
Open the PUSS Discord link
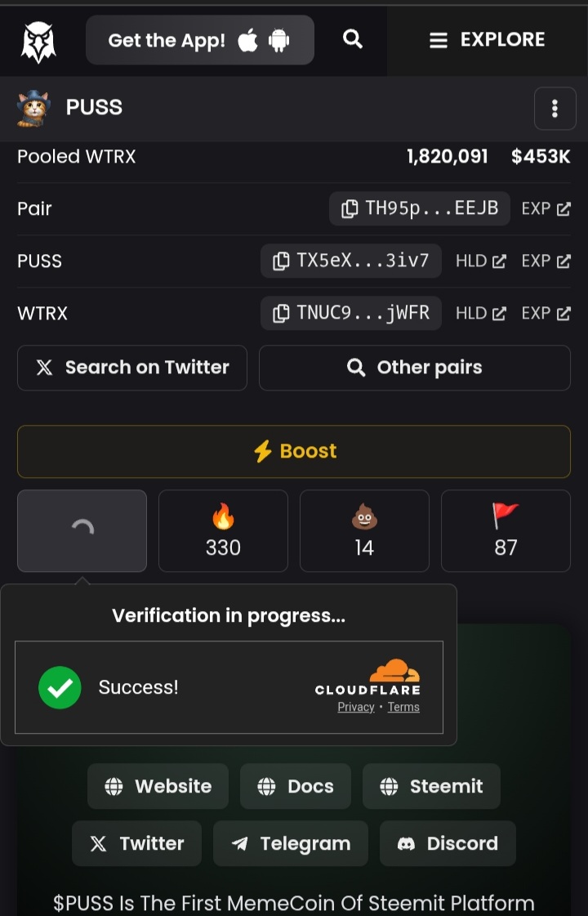click(x=448, y=843)
